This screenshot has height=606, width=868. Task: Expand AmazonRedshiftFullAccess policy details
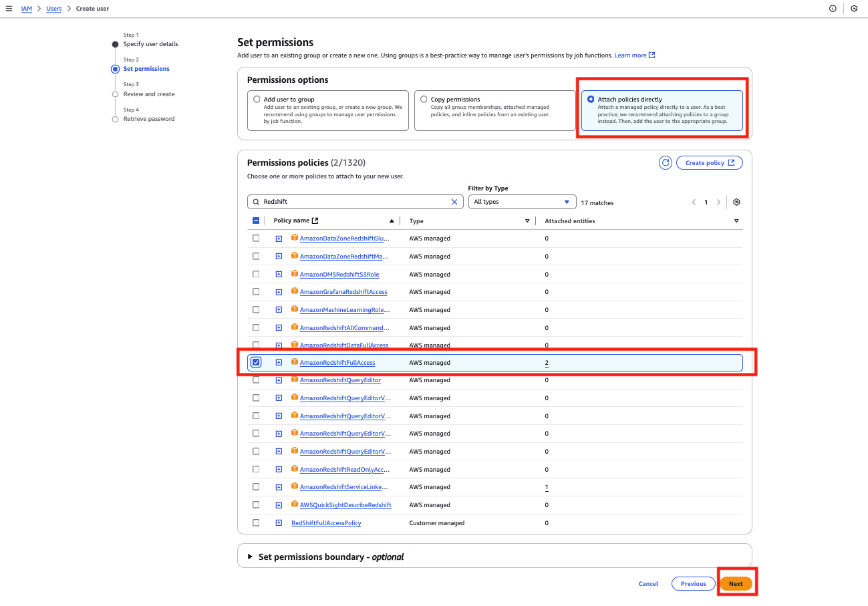pos(279,363)
